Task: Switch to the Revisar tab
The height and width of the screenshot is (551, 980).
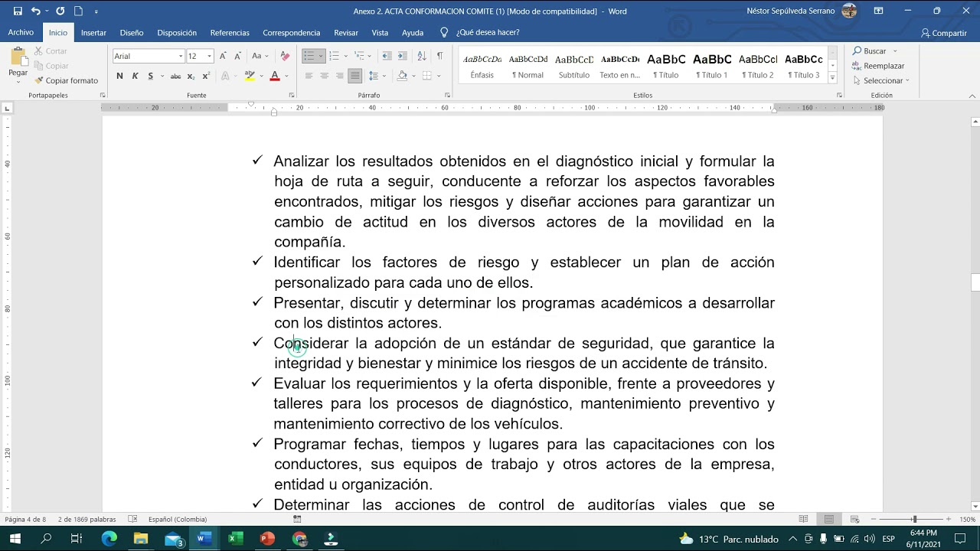Action: click(346, 33)
